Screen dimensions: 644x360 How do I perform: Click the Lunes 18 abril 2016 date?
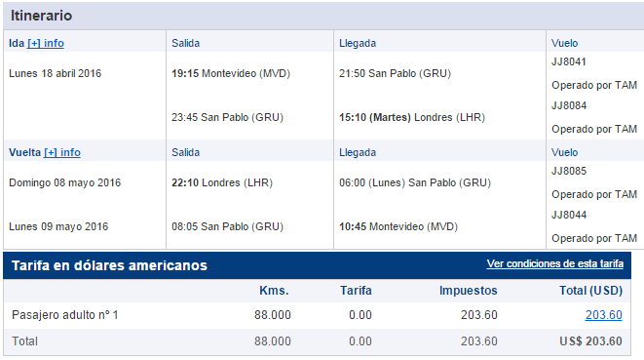click(55, 73)
